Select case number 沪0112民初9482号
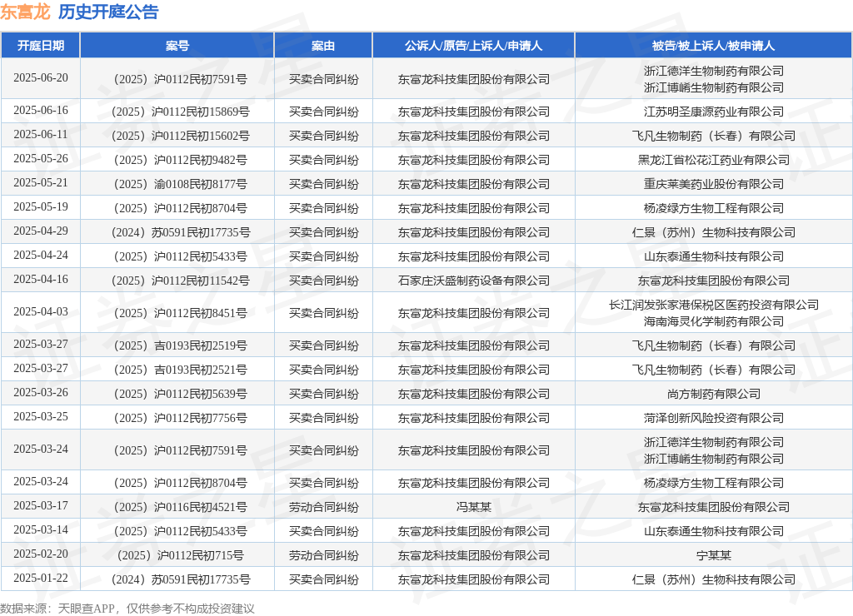Image resolution: width=853 pixels, height=616 pixels. (181, 161)
